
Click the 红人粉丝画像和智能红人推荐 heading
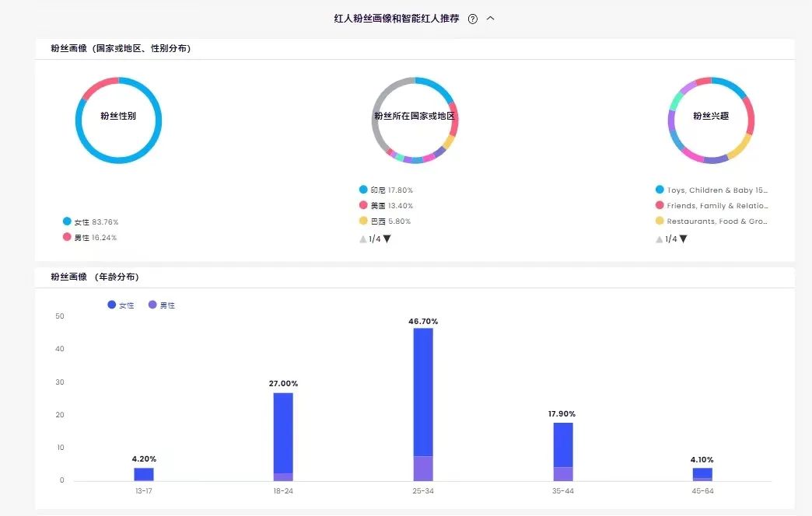[x=397, y=19]
